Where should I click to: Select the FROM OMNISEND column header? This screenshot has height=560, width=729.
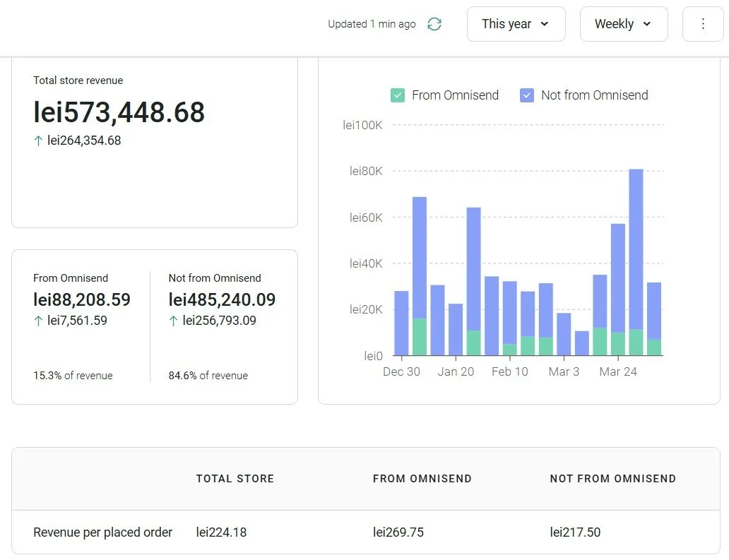pyautogui.click(x=422, y=479)
